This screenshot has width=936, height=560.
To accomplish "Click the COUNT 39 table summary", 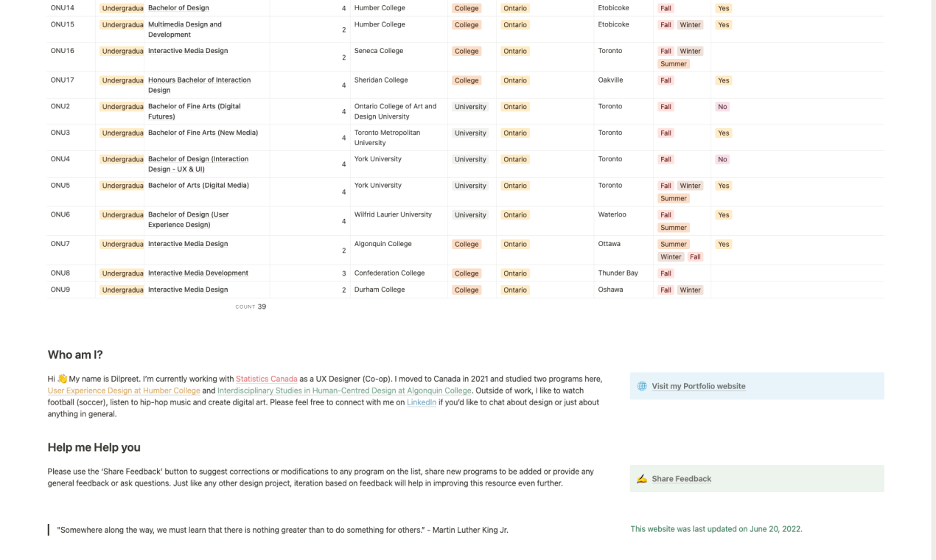I will (x=251, y=307).
